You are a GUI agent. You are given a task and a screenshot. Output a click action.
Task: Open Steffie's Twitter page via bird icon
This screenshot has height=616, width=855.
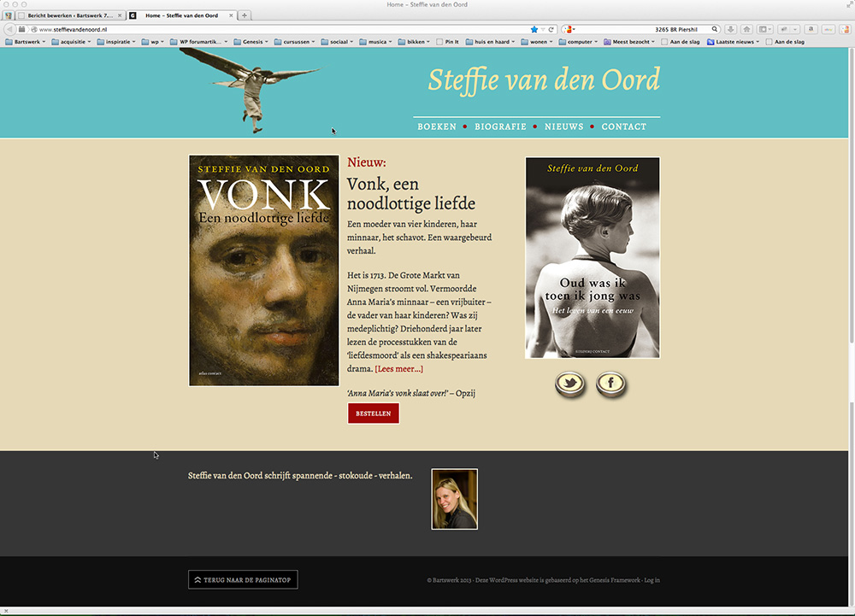[x=569, y=384]
